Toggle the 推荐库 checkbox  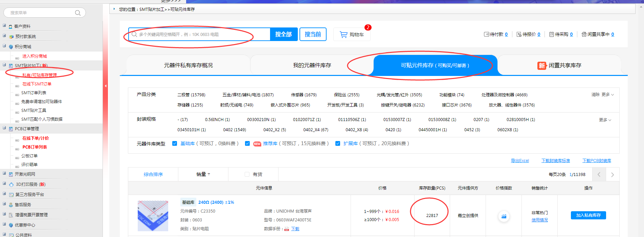[x=247, y=143]
